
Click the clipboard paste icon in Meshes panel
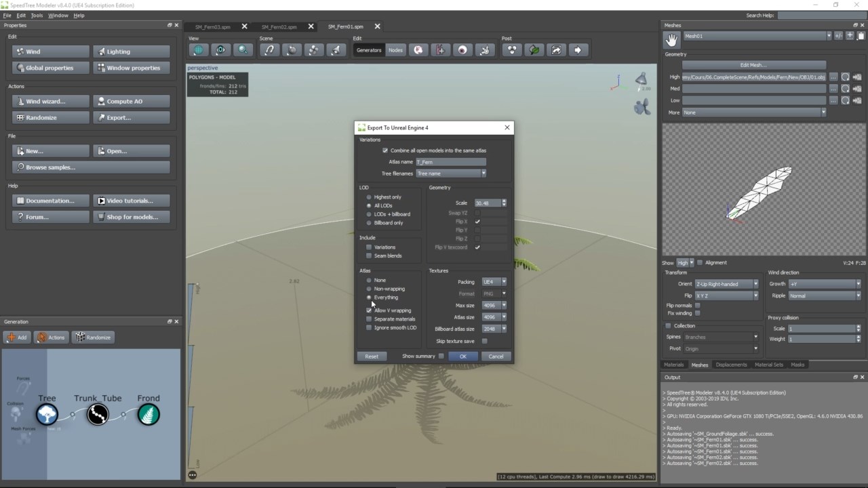click(861, 36)
